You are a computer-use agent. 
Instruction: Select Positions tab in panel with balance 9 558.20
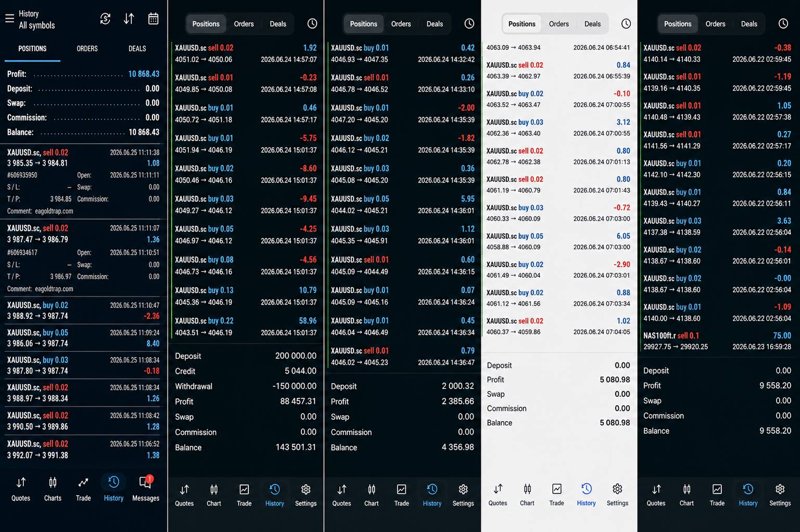[678, 24]
